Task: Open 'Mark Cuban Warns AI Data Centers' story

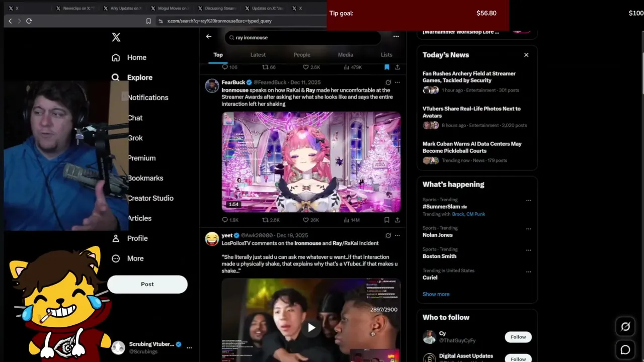Action: (x=476, y=152)
